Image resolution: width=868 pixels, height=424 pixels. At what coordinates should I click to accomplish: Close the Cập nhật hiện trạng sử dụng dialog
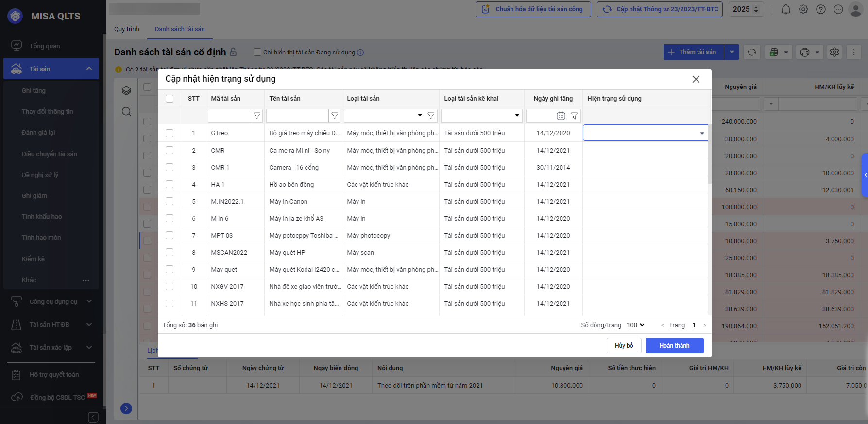(x=696, y=79)
